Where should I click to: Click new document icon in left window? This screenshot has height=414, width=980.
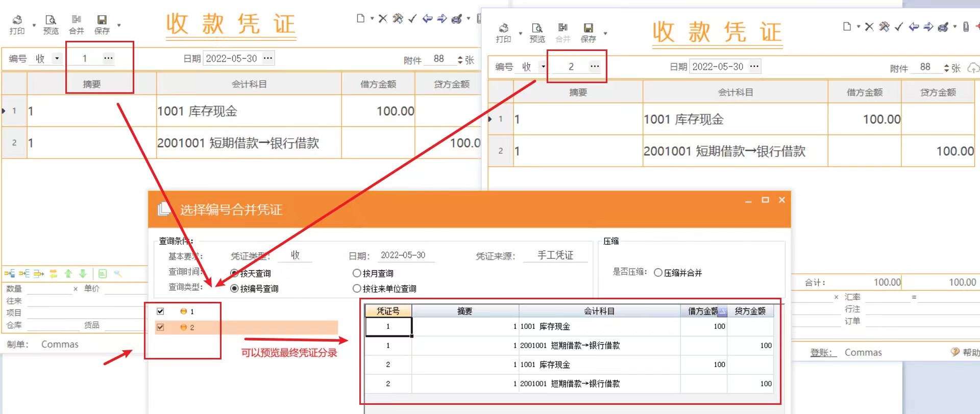point(360,18)
